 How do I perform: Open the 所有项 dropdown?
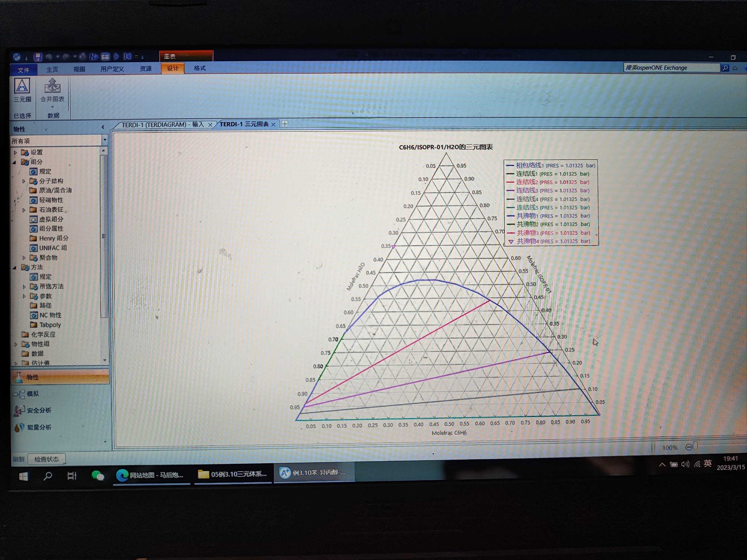(105, 140)
